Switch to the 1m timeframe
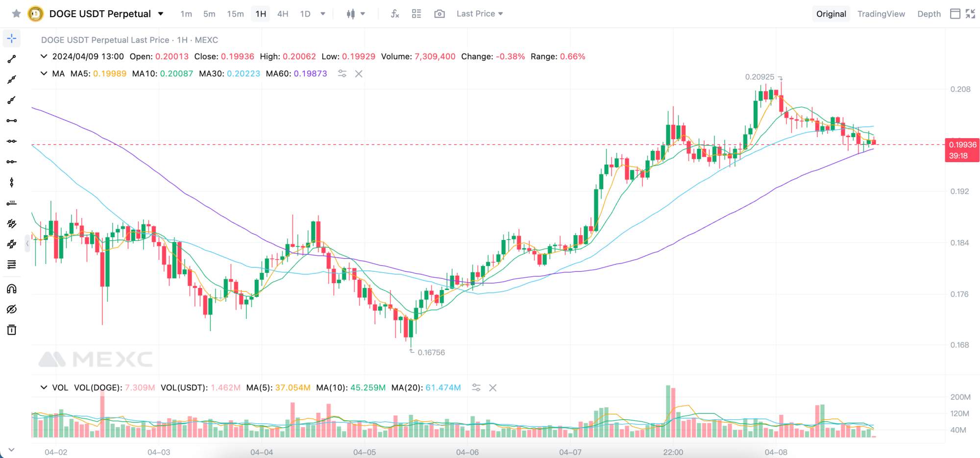Image resolution: width=980 pixels, height=458 pixels. tap(186, 14)
